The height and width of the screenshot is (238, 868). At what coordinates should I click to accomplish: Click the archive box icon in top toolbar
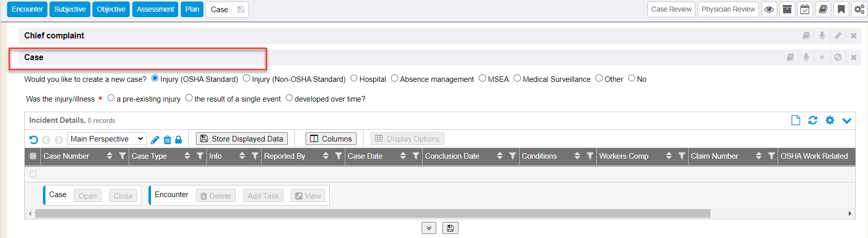point(787,10)
